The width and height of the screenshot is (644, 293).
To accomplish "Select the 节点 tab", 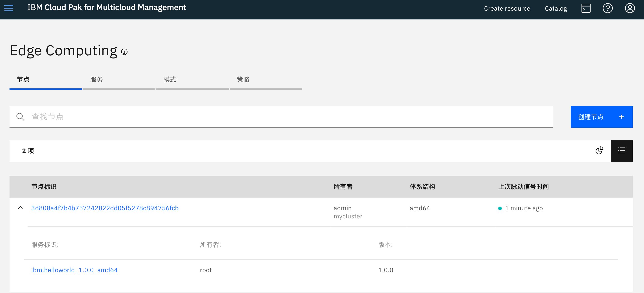I will click(x=46, y=80).
